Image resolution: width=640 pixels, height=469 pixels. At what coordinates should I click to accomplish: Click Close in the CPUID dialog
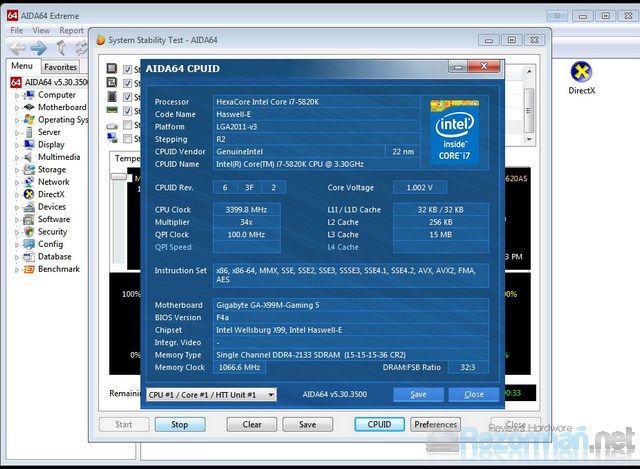(x=474, y=394)
